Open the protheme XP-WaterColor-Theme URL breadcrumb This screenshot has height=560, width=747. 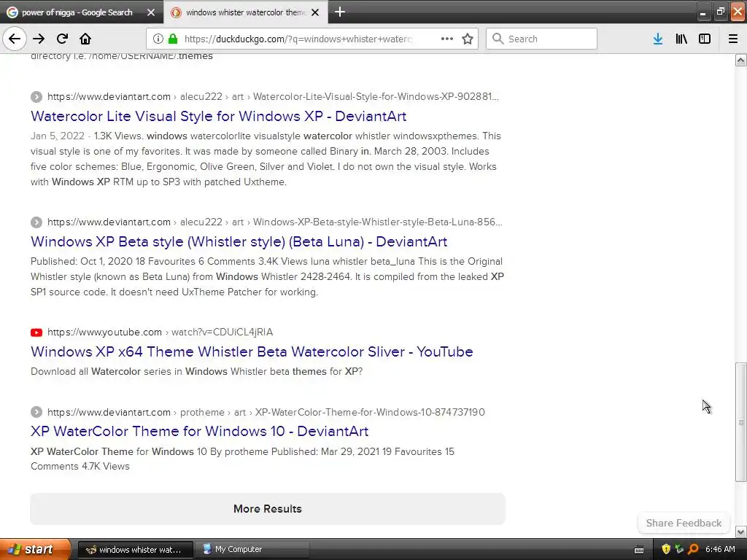266,412
